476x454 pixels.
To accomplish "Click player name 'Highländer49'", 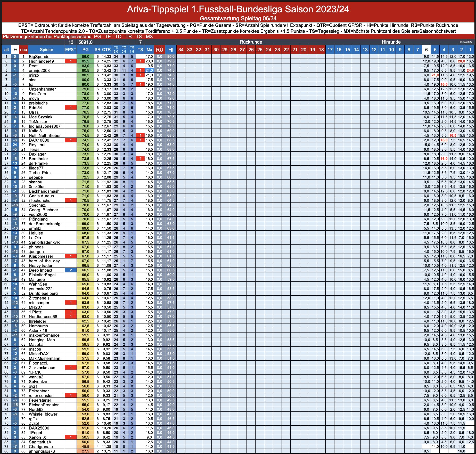I will point(41,61).
